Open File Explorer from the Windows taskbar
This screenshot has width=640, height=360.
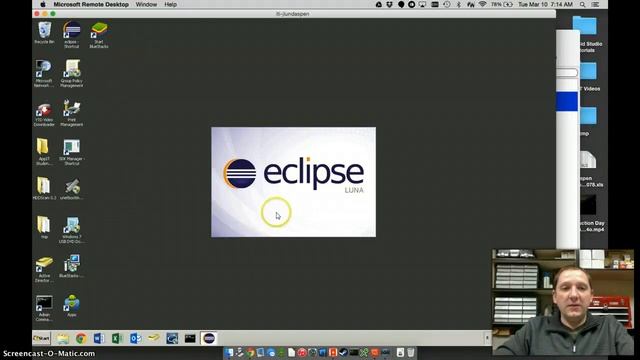(x=63, y=338)
